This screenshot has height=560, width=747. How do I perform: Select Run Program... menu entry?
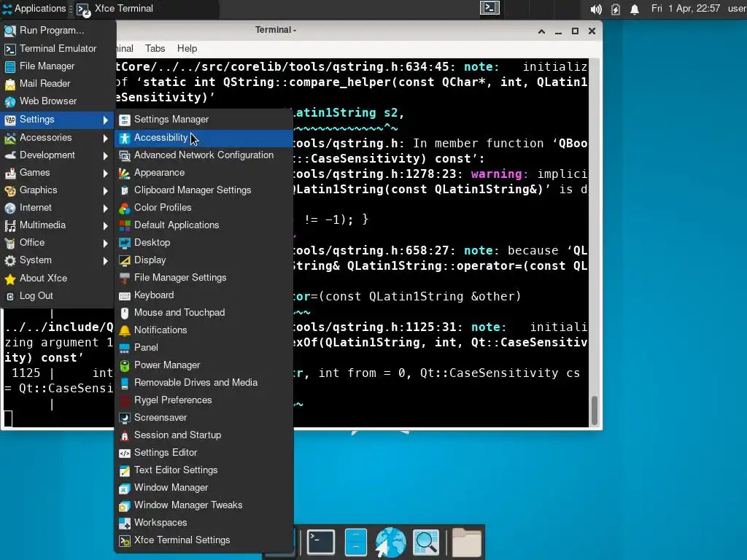(x=57, y=31)
